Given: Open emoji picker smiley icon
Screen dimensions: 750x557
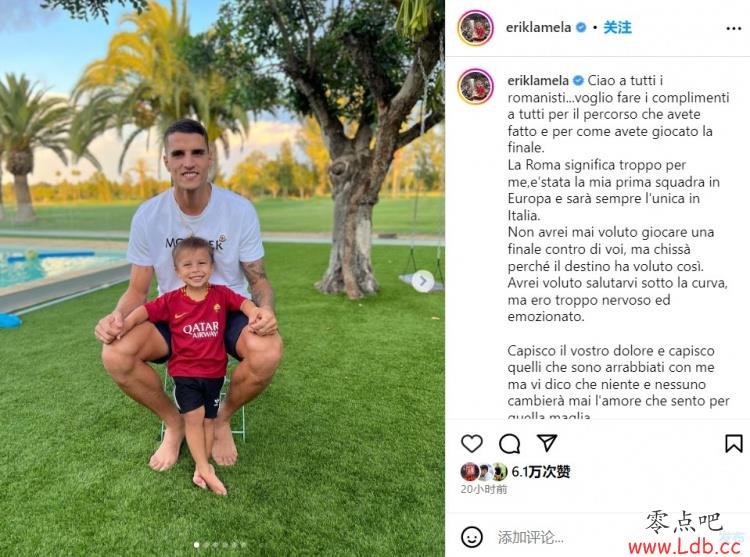Looking at the screenshot, I should click(472, 537).
